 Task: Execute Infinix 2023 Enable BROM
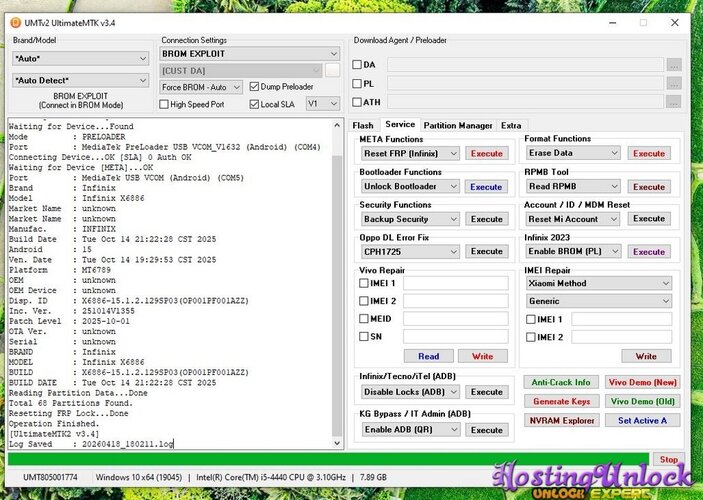(x=649, y=252)
